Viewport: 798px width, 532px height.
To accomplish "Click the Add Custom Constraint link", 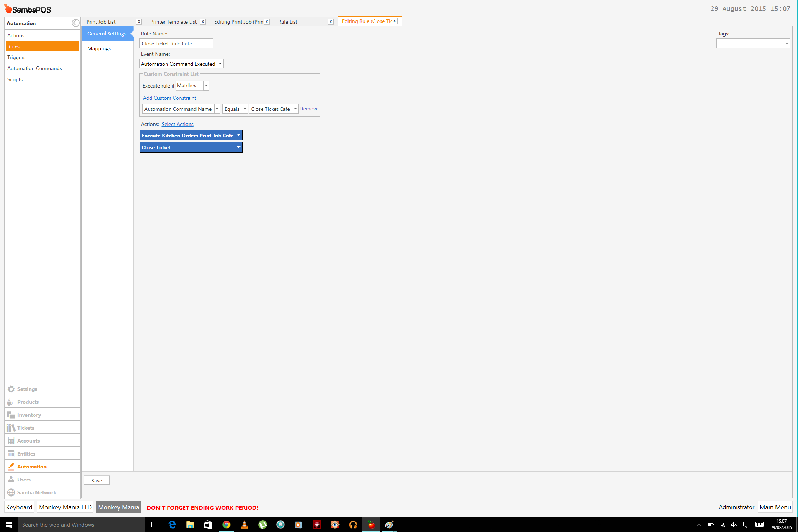I will tap(170, 98).
